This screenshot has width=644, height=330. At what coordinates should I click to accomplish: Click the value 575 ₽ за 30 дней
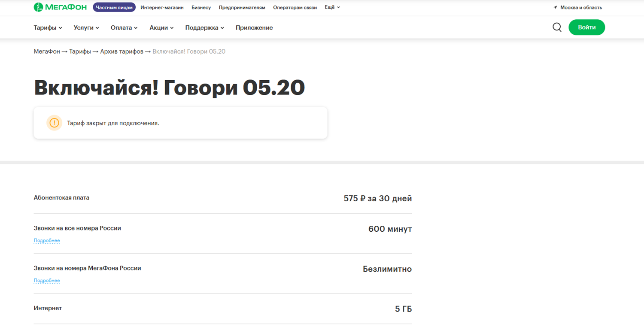coord(378,199)
